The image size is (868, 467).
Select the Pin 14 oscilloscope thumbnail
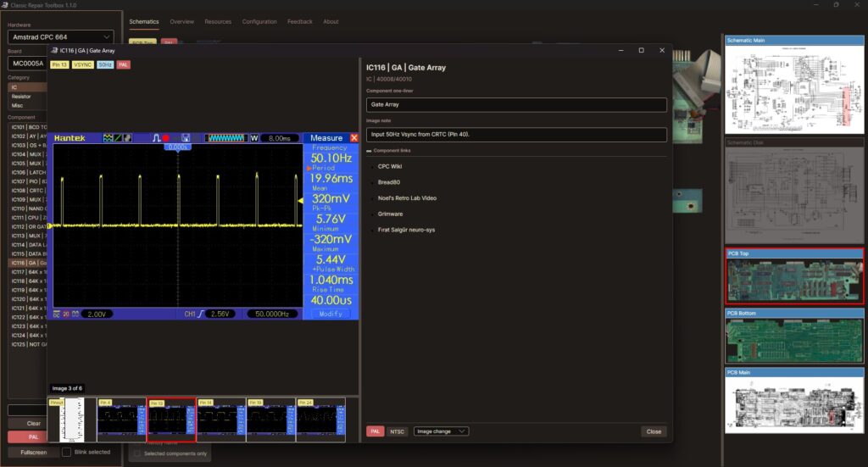[221, 420]
